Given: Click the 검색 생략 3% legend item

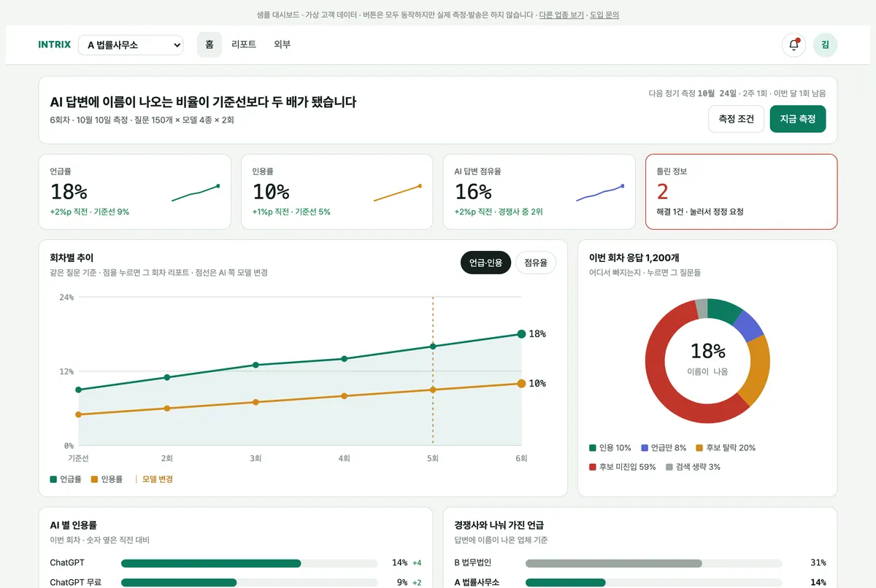Looking at the screenshot, I should [x=693, y=467].
